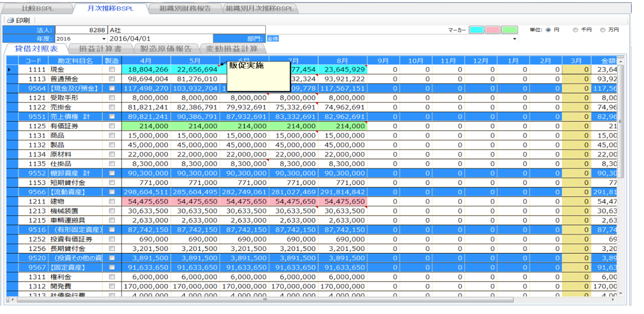Click red comment marker on 現金 5月 cell
The image size is (644, 314).
(218, 66)
